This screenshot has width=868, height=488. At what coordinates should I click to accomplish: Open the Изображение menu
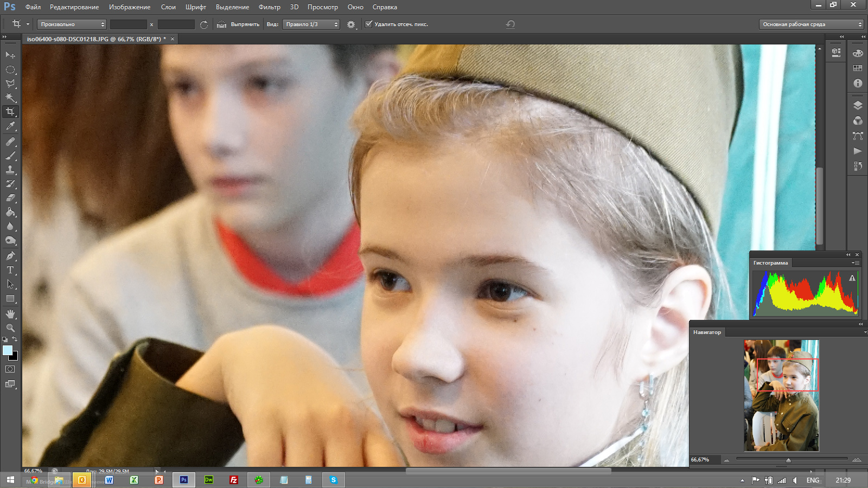click(130, 7)
